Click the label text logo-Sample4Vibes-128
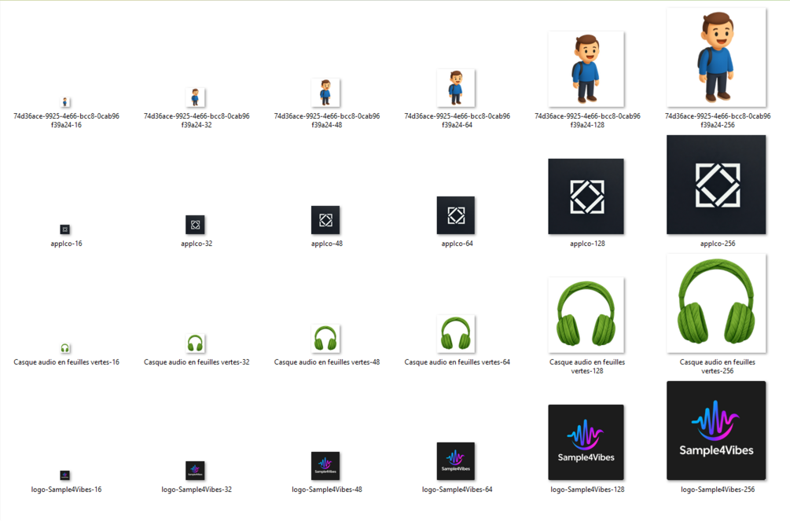Screen dimensions: 790x532 [x=587, y=490]
